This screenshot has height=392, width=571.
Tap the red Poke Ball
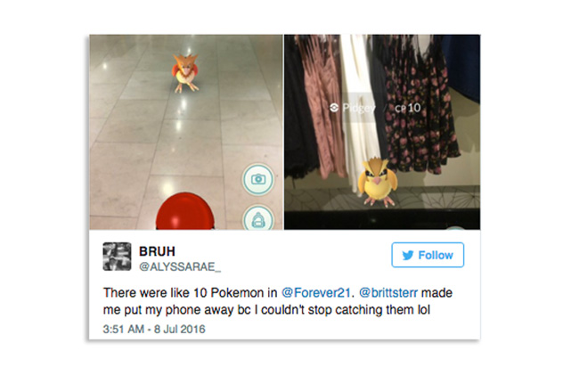185,211
